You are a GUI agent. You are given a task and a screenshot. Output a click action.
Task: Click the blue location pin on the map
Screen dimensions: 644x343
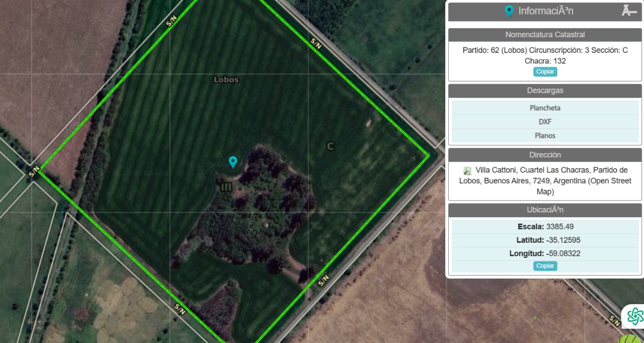pyautogui.click(x=232, y=162)
